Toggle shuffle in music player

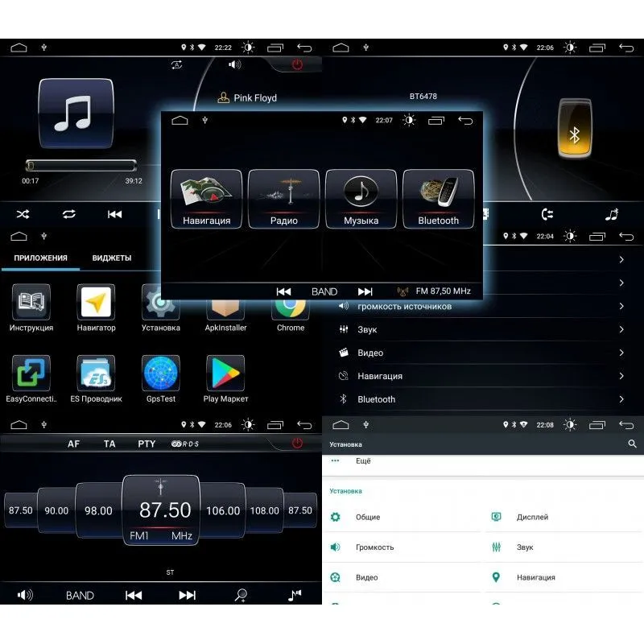(23, 214)
